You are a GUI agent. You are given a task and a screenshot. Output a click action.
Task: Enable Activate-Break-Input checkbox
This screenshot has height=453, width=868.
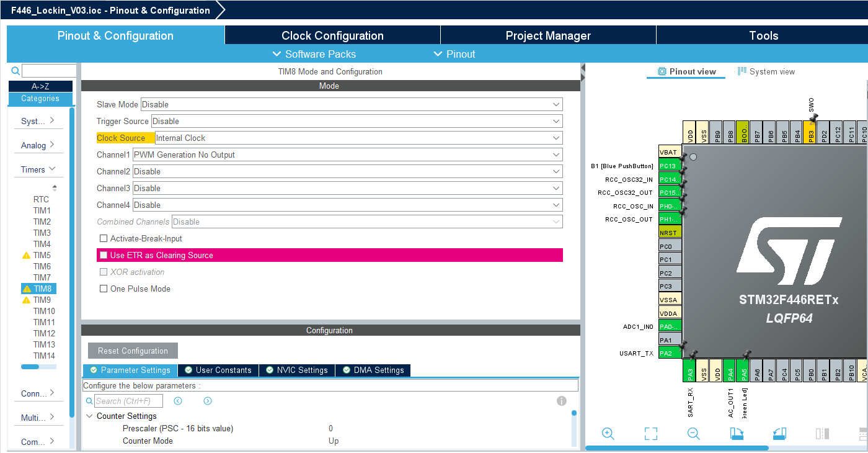(x=104, y=238)
